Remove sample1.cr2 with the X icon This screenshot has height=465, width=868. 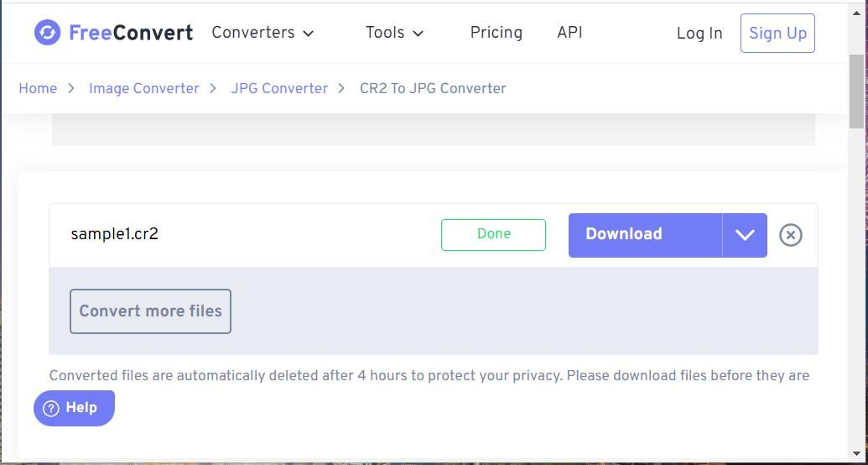point(791,235)
